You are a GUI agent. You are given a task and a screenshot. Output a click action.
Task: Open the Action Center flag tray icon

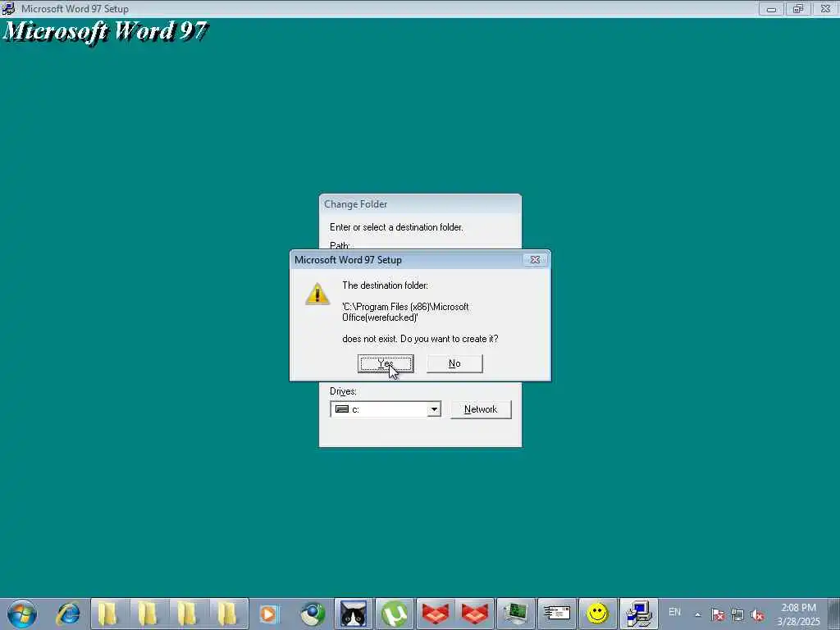717,614
